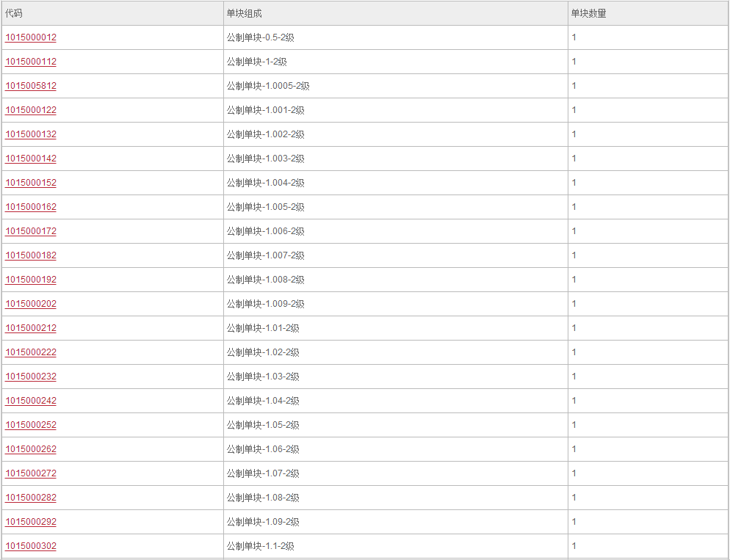Open code link 1015000232

(31, 376)
